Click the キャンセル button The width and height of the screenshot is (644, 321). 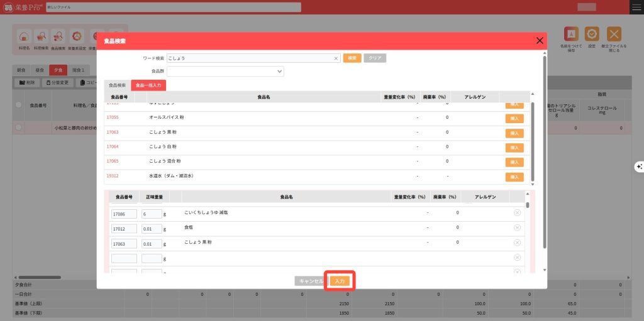coord(311,281)
